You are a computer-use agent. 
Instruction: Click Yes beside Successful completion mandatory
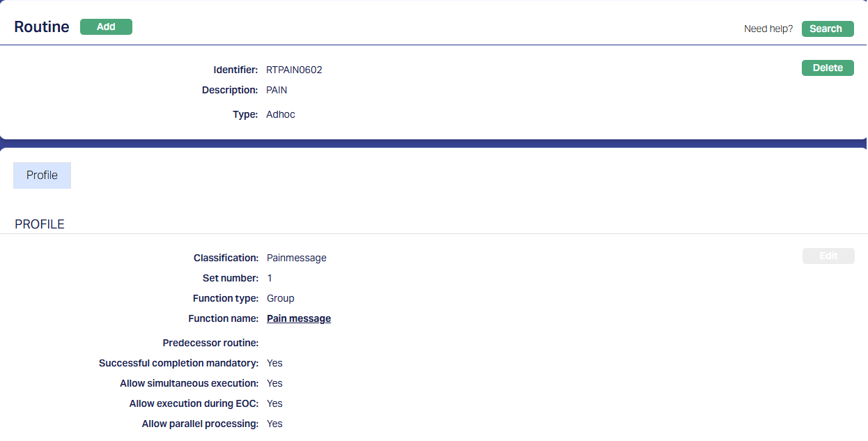pos(274,363)
